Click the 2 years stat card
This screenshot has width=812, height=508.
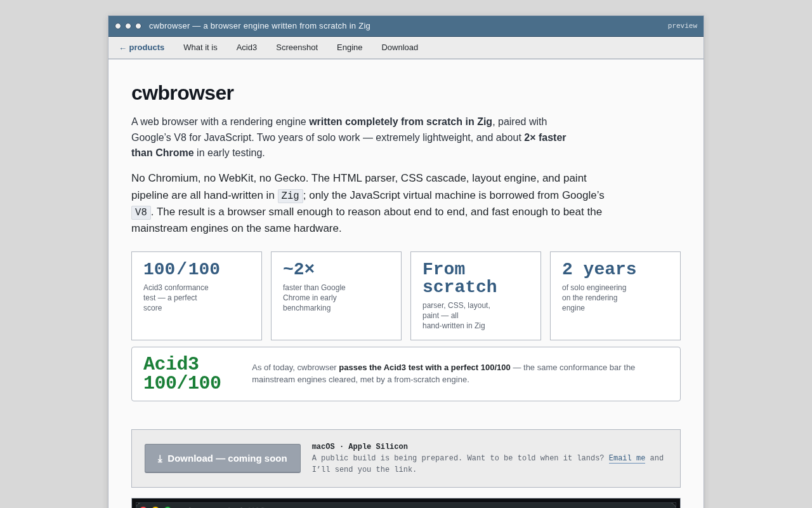(x=615, y=296)
